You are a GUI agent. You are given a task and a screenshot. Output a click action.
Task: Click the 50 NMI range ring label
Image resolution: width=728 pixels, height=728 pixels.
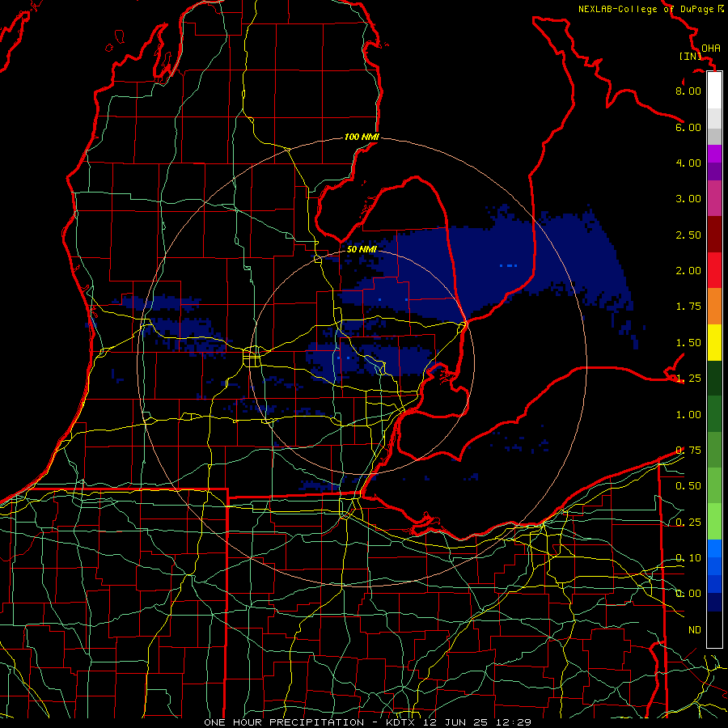click(362, 249)
